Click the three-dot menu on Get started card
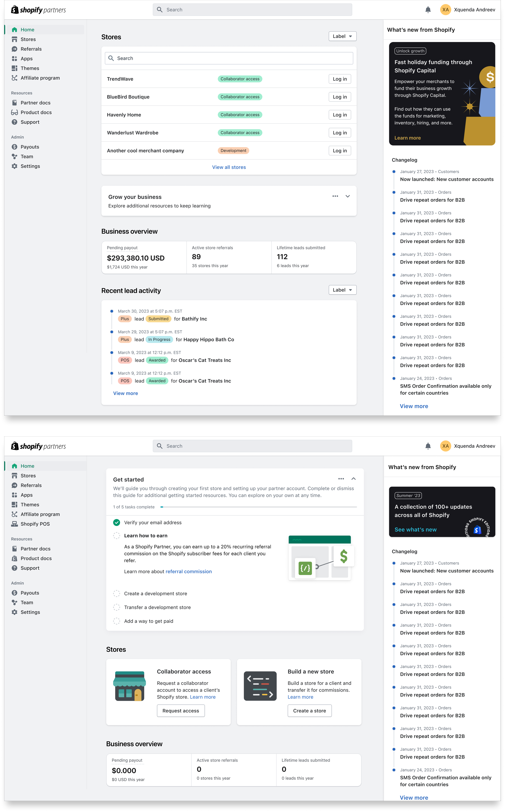The height and width of the screenshot is (812, 505). [x=341, y=479]
